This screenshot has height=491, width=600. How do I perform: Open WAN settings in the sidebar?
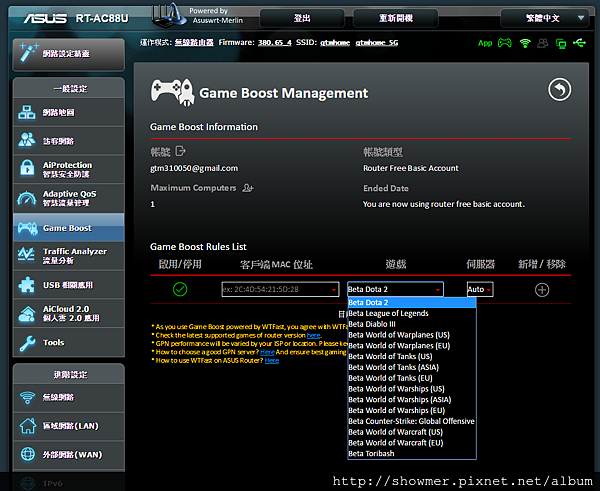68,455
